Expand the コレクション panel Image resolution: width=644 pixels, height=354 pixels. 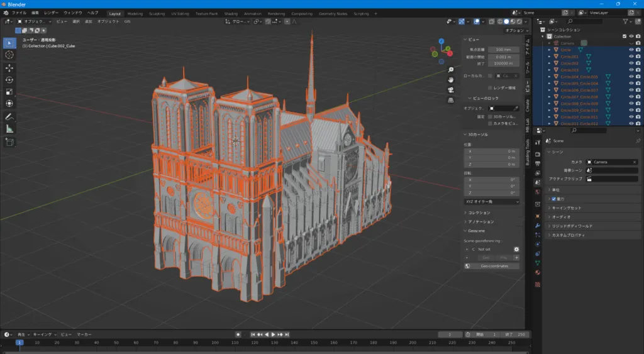(x=478, y=213)
